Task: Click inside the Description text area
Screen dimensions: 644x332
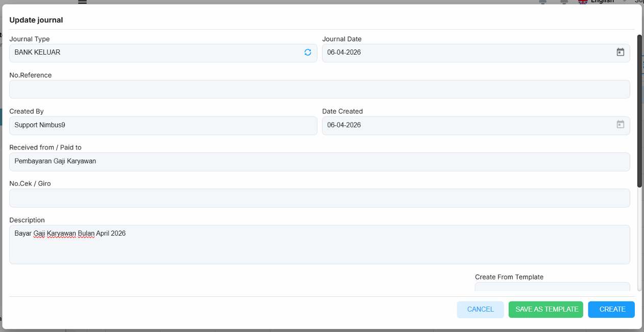Action: point(319,244)
